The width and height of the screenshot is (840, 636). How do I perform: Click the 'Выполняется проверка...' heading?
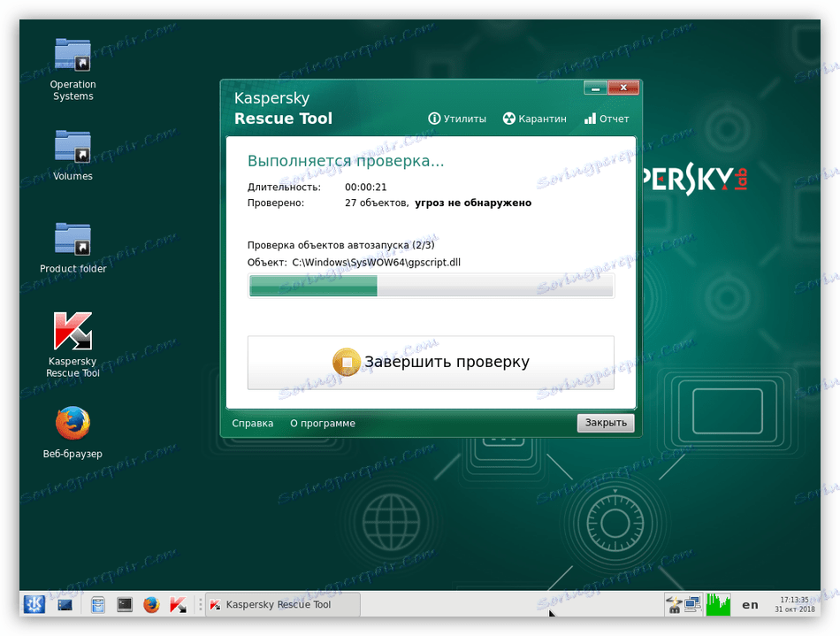pos(346,161)
